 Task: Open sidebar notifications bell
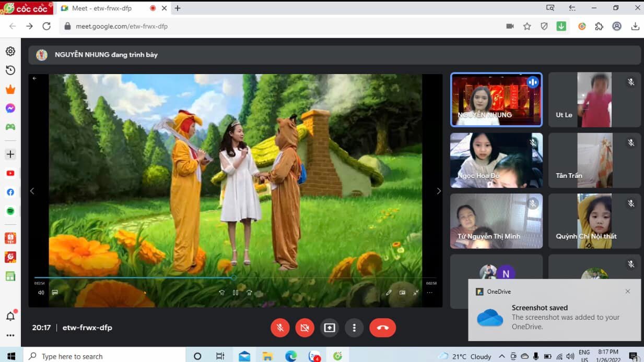tap(10, 316)
